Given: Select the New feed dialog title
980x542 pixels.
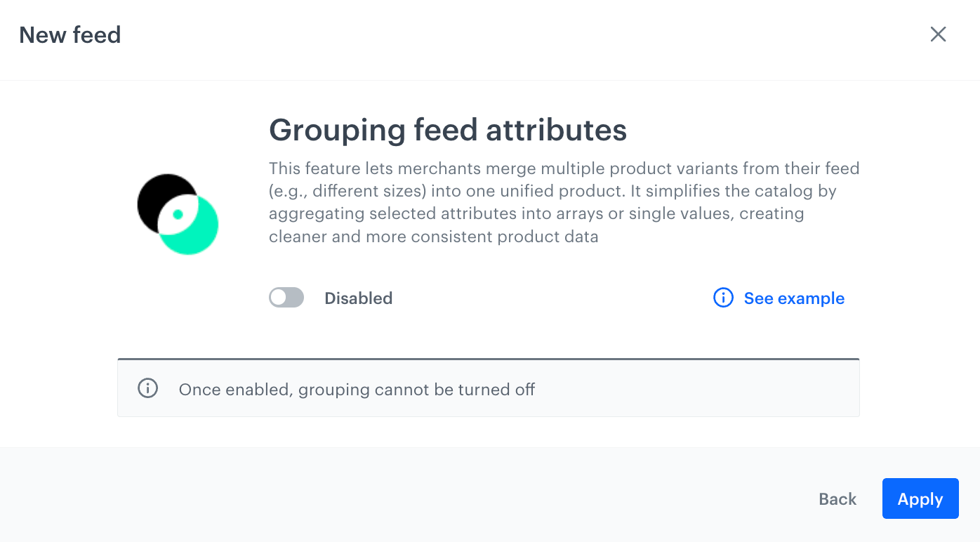Looking at the screenshot, I should pyautogui.click(x=69, y=34).
